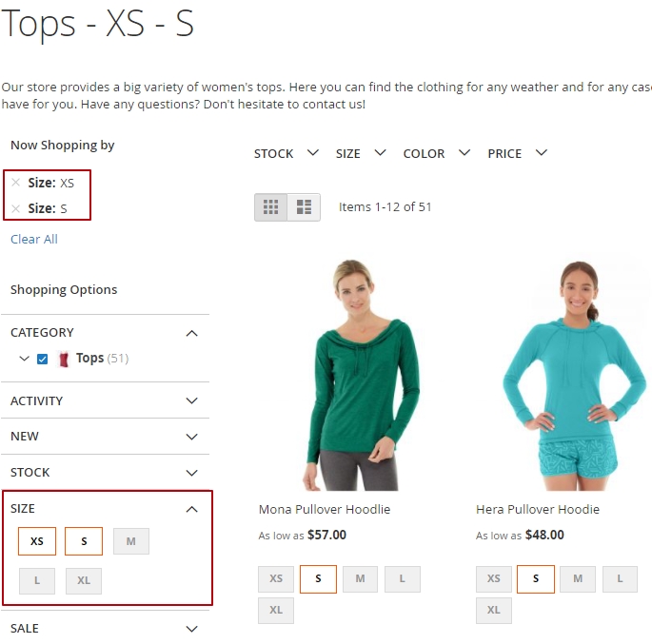Deselect XS in sidebar Size filter
This screenshot has width=652, height=644.
click(37, 541)
